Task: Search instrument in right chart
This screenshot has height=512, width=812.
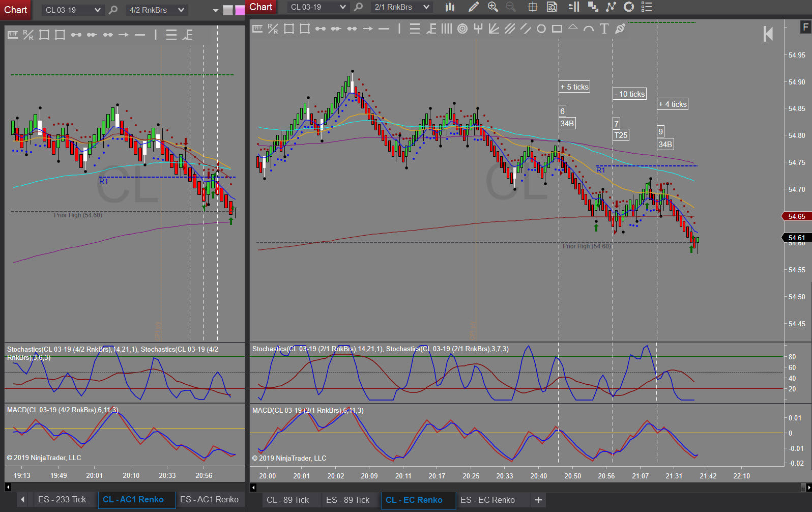Action: click(359, 7)
